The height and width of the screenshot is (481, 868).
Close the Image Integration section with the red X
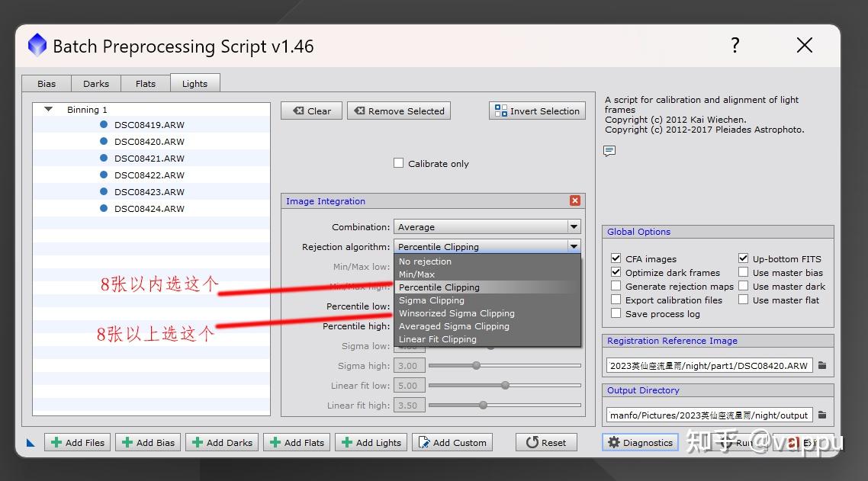575,200
